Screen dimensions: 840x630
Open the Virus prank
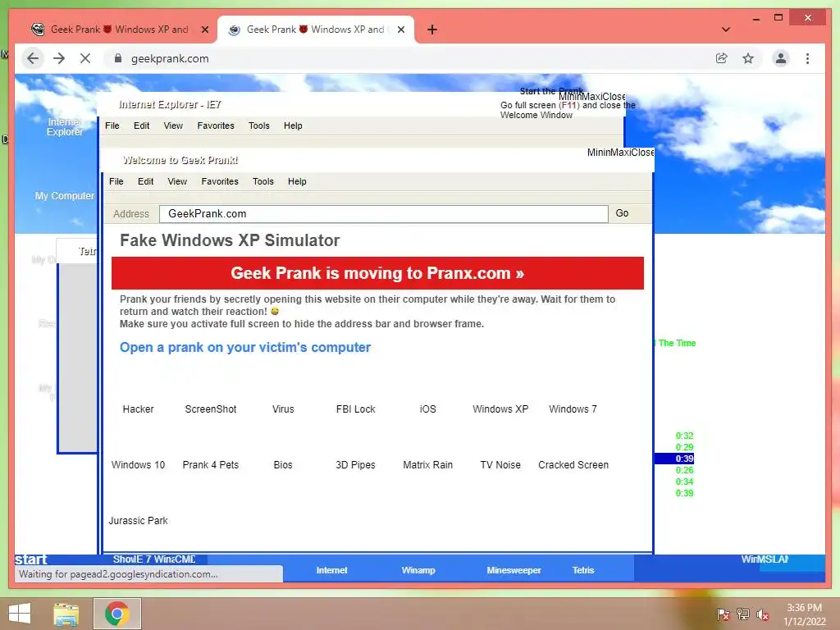pyautogui.click(x=283, y=409)
